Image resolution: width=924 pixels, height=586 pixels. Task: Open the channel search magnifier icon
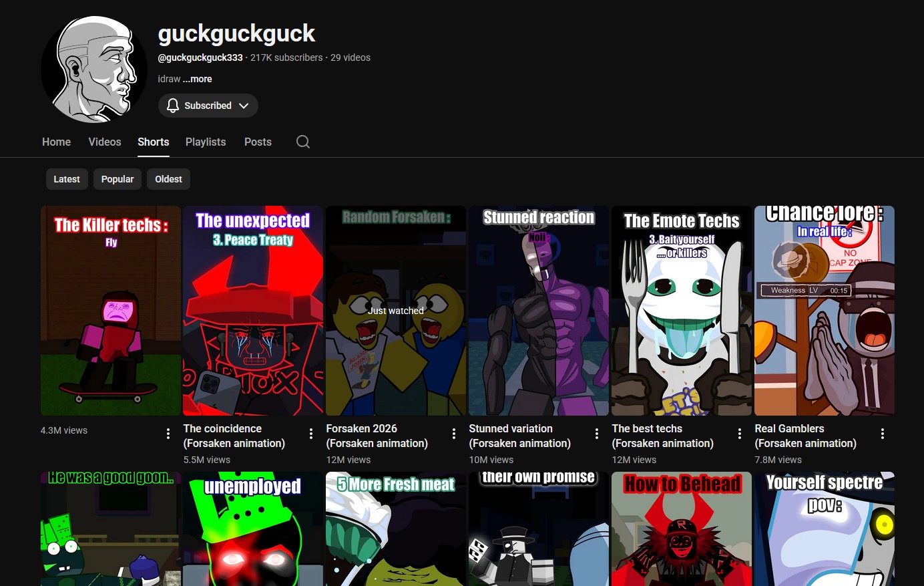[303, 142]
